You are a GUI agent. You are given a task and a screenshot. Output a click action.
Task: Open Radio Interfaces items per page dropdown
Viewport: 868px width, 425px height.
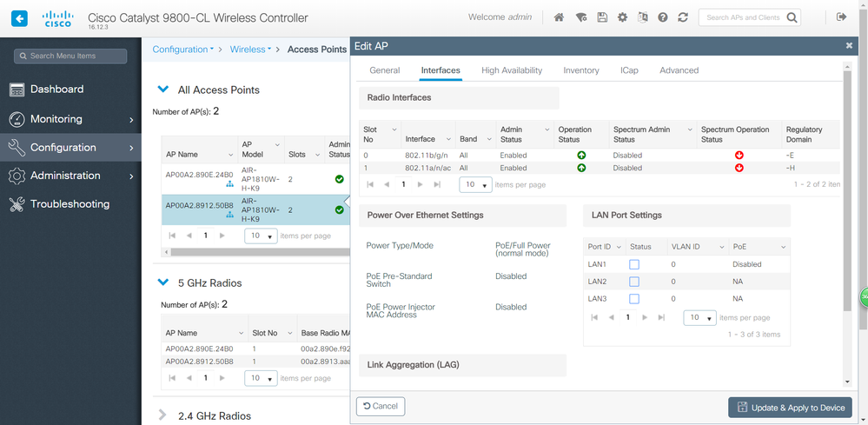pos(475,185)
